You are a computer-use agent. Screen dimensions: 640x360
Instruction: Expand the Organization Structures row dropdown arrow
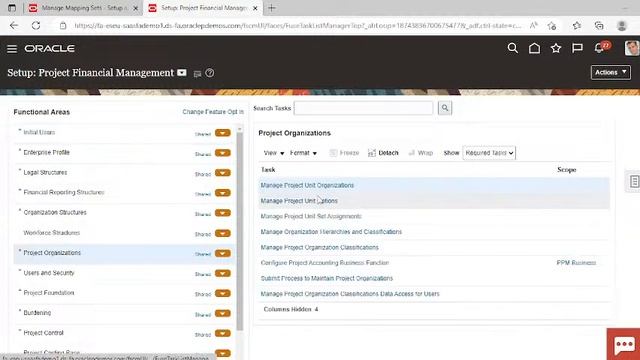223,213
